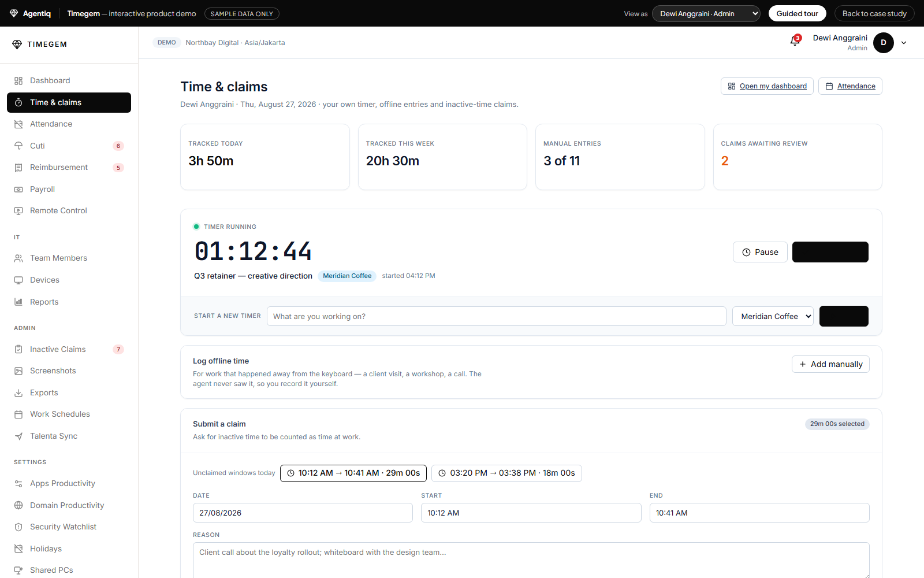Click the Timegem diamond logo in sidebar
924x578 pixels.
click(x=17, y=45)
